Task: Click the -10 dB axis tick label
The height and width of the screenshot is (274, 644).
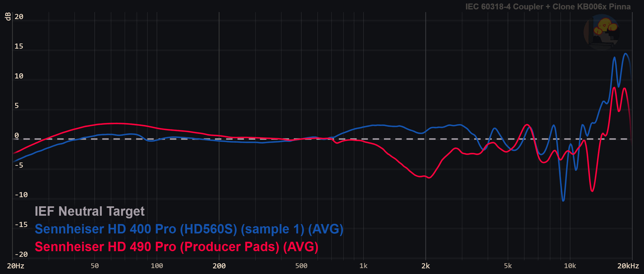Action: pos(21,195)
